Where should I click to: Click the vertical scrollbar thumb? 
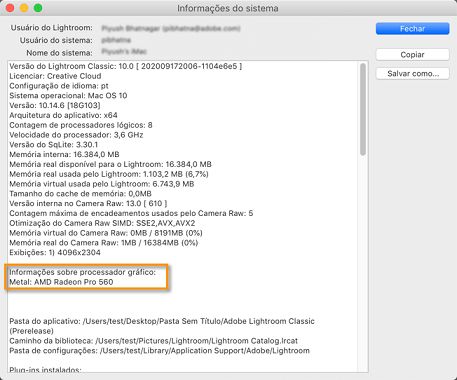point(363,109)
